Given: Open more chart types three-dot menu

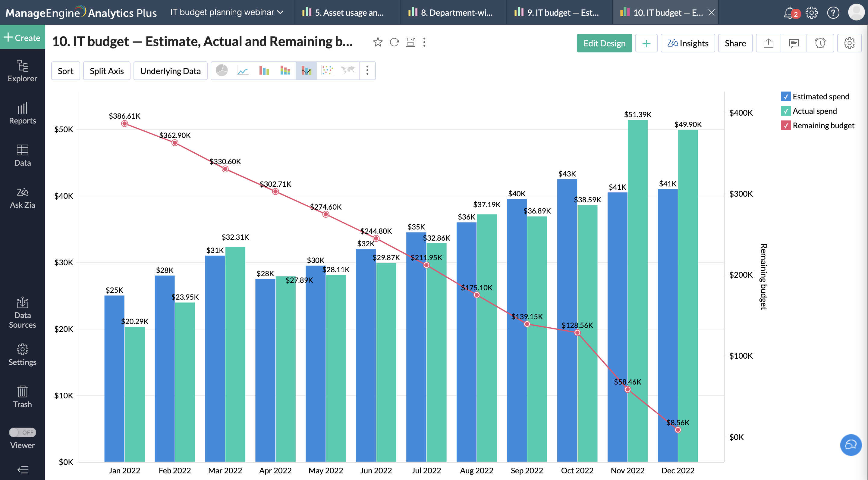Looking at the screenshot, I should click(x=367, y=71).
